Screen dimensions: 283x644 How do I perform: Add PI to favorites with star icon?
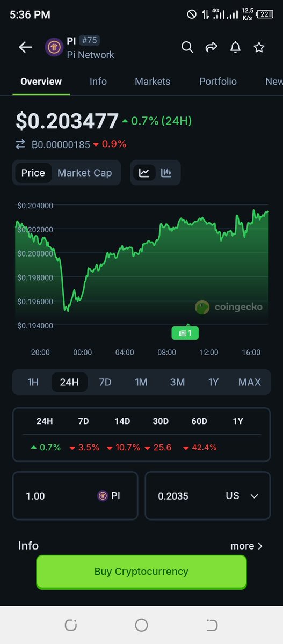[259, 47]
